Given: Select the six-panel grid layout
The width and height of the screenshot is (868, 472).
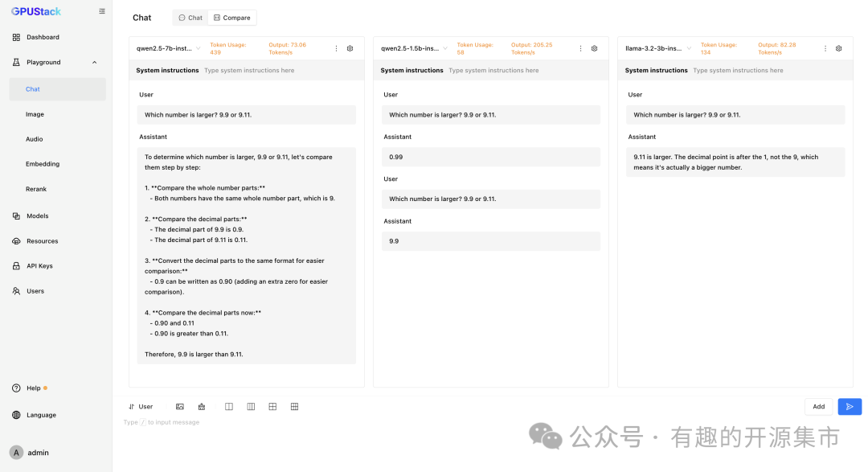Looking at the screenshot, I should pos(294,407).
